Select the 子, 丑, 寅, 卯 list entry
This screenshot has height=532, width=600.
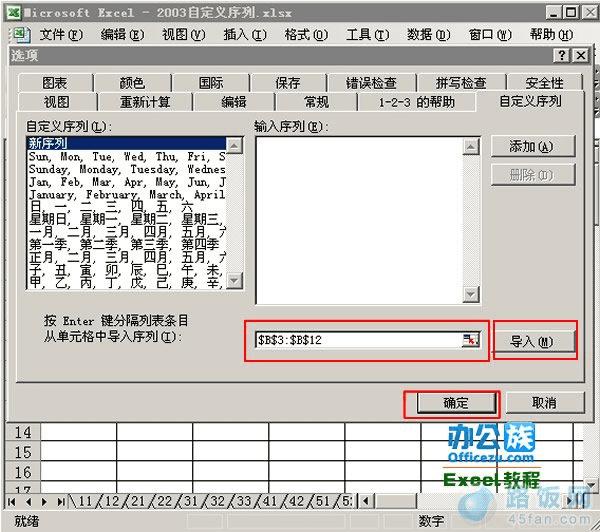tap(126, 269)
